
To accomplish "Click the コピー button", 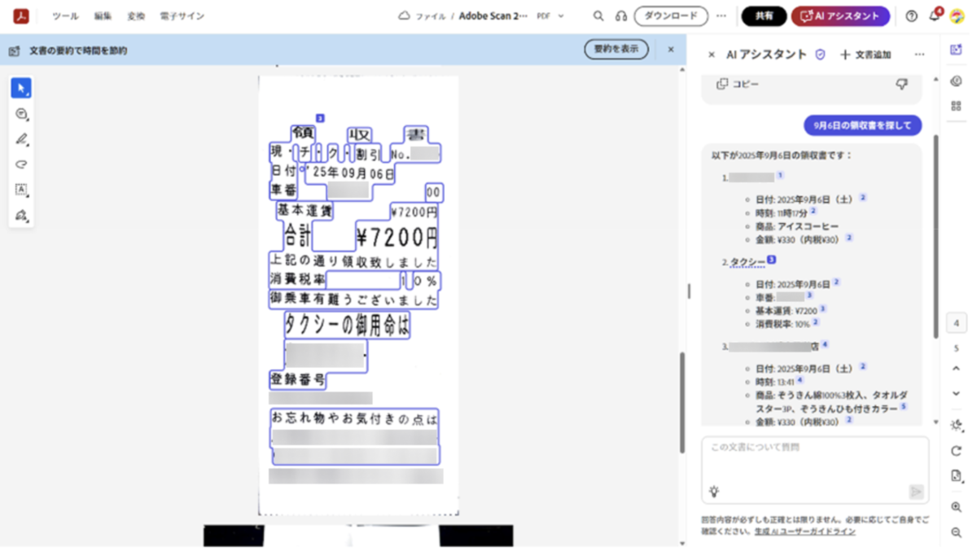I will (x=737, y=84).
